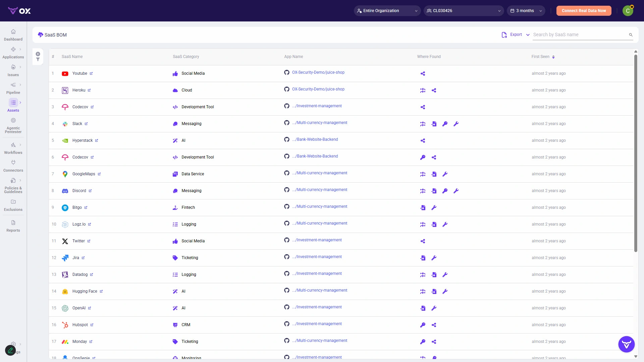This screenshot has width=644, height=362.
Task: Expand Workflows submenu chevron
Action: (20, 145)
